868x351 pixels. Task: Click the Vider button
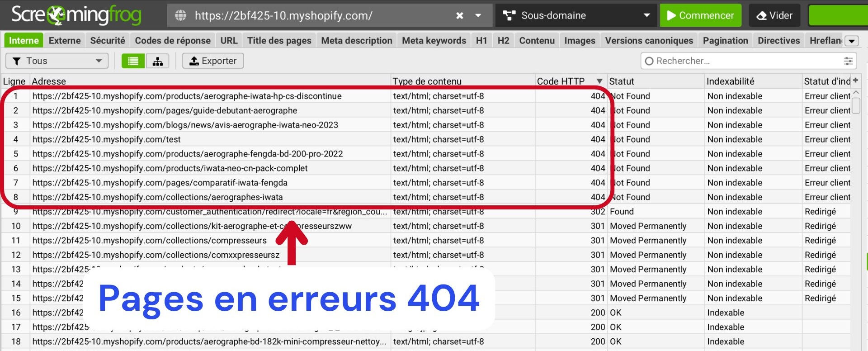pos(774,15)
